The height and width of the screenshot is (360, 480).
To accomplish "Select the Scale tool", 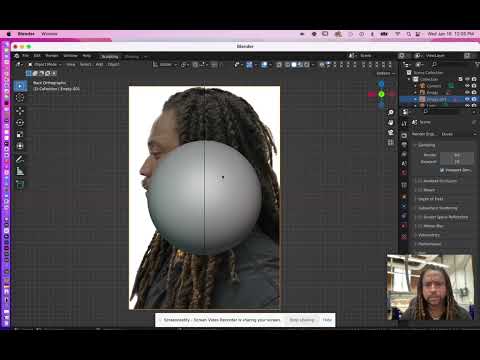I will [20, 134].
